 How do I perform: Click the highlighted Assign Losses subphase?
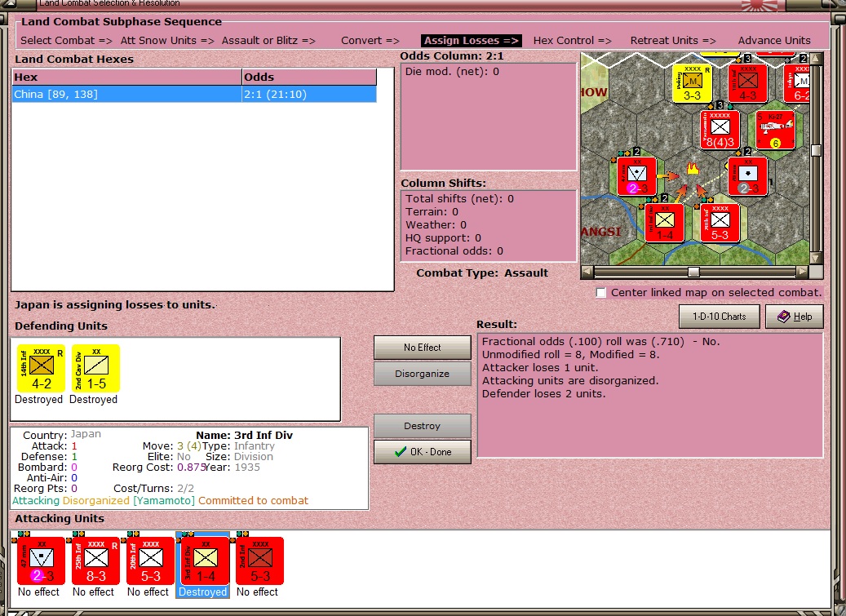471,41
